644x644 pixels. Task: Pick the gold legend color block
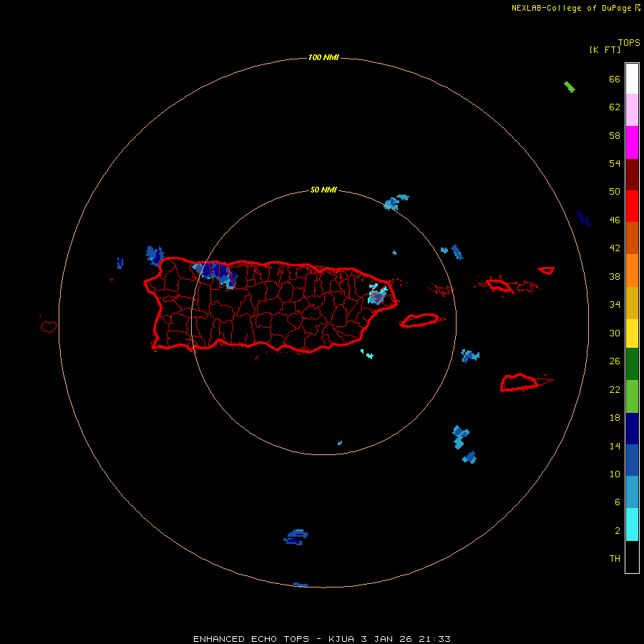point(632,303)
